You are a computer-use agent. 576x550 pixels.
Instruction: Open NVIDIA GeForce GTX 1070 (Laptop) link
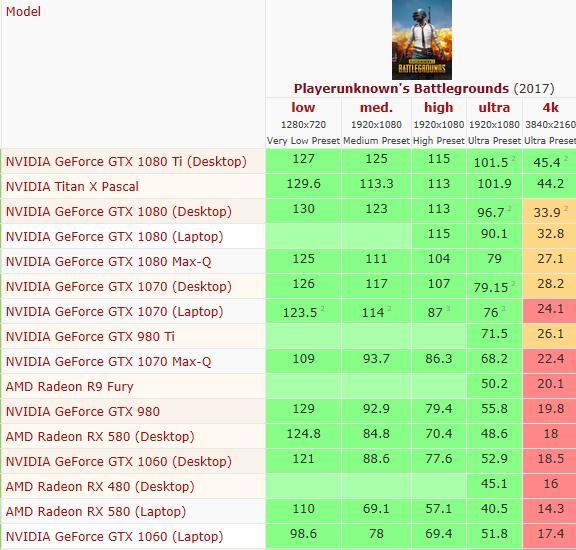(x=114, y=312)
